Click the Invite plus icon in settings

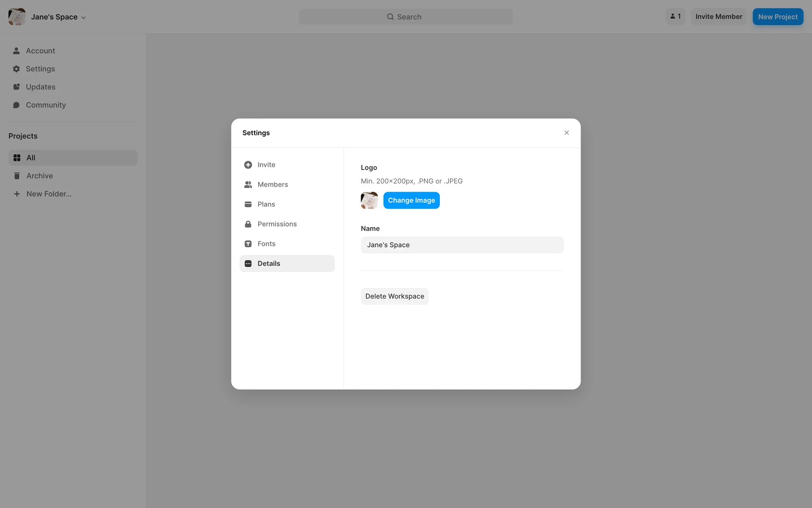(x=248, y=165)
